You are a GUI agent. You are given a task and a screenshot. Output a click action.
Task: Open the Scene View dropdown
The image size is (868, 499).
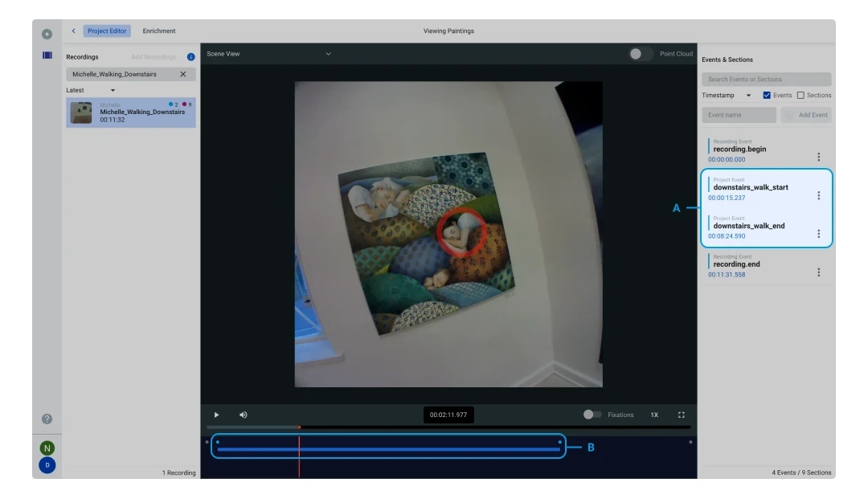(x=268, y=54)
